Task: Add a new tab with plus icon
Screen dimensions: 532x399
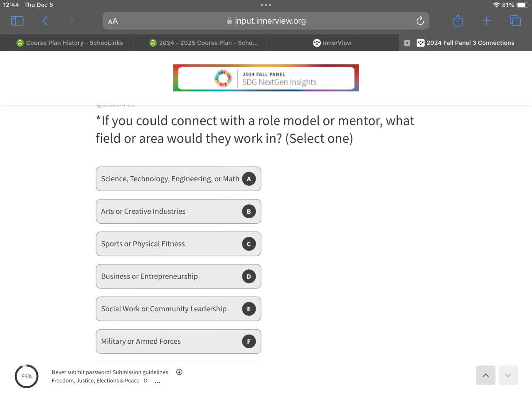Action: coord(486,21)
